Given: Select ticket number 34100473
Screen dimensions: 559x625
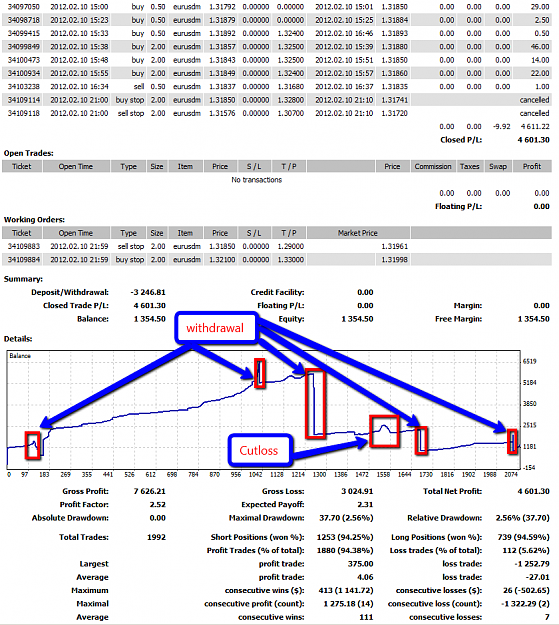Looking at the screenshot, I should [x=24, y=60].
